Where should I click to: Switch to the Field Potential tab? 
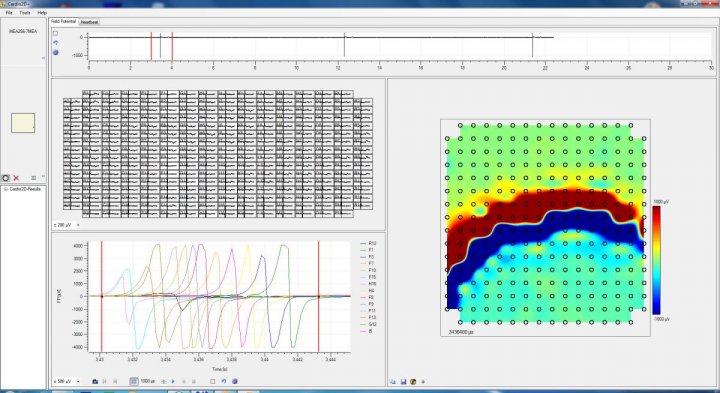64,22
